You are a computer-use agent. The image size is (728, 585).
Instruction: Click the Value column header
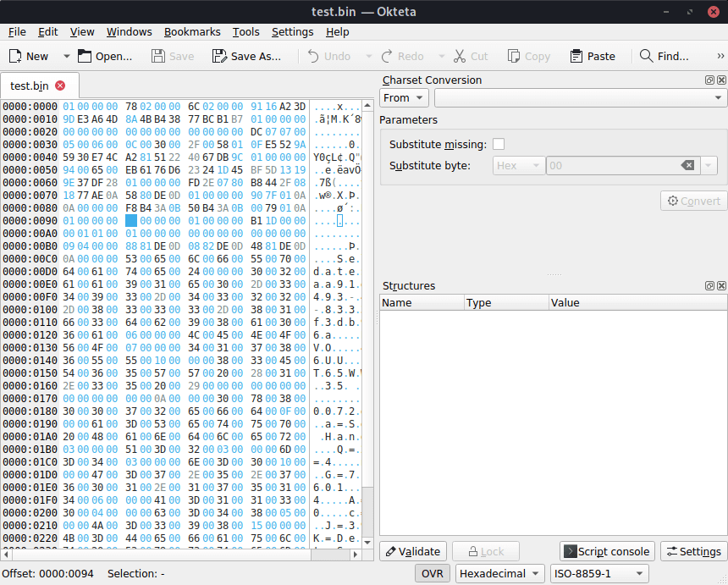(x=638, y=303)
